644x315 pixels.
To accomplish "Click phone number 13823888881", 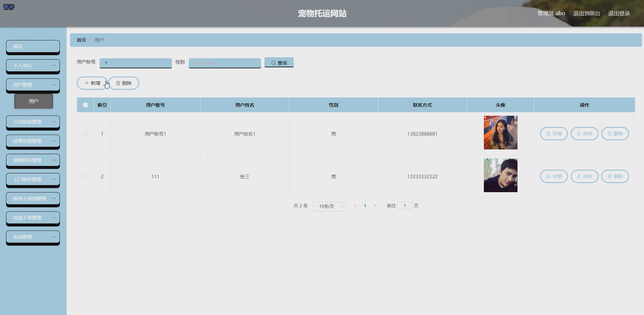I will coord(422,134).
